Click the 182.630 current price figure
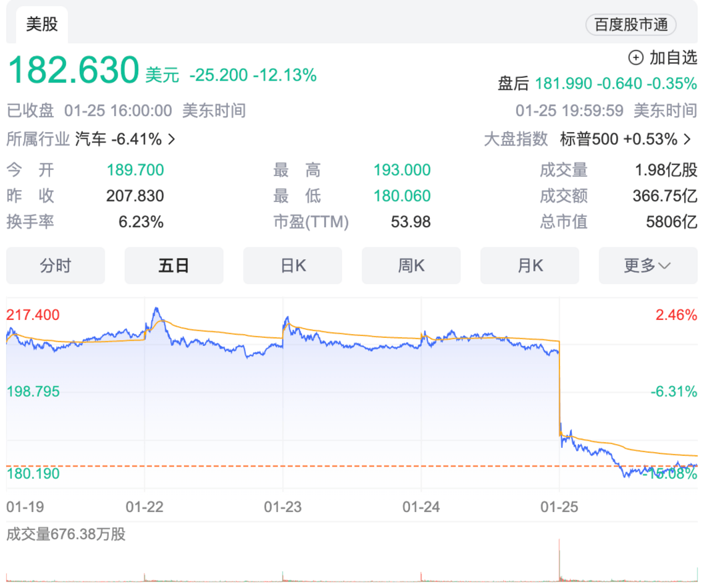 [73, 70]
